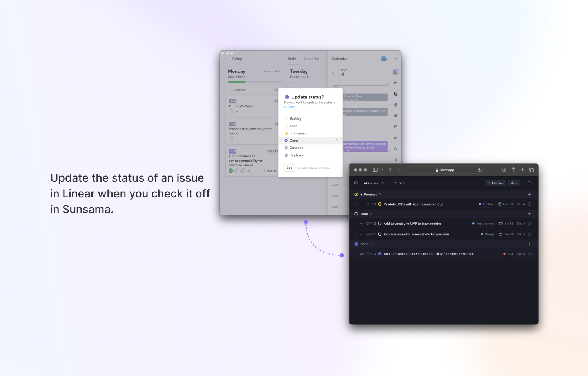Open the Display dropdown in Linear
This screenshot has width=588, height=376.
496,183
